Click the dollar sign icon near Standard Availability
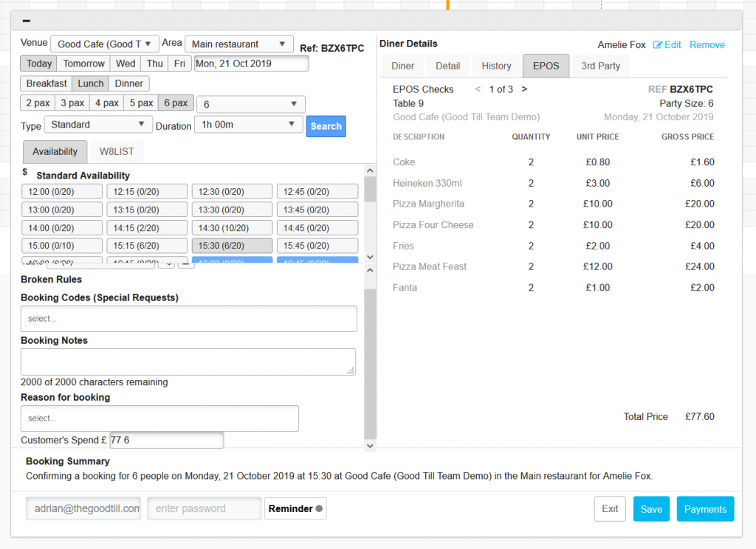Screen dimensions: 756x549 coord(24,172)
